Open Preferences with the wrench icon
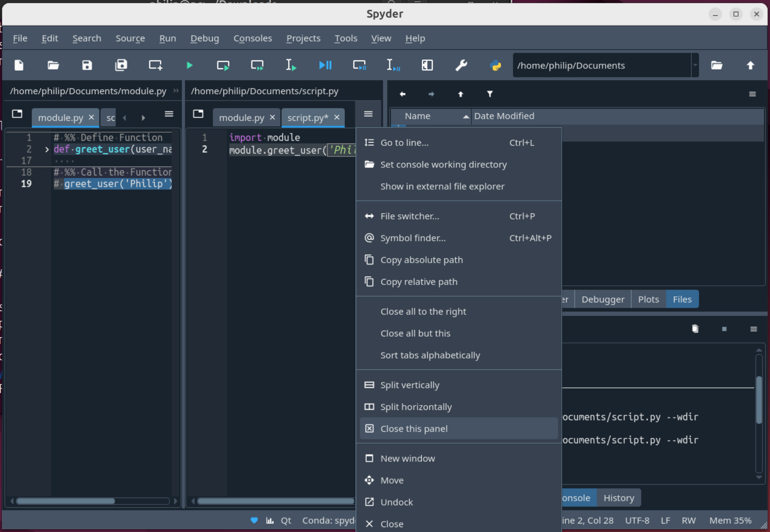Viewport: 770px width, 532px height. coord(461,65)
